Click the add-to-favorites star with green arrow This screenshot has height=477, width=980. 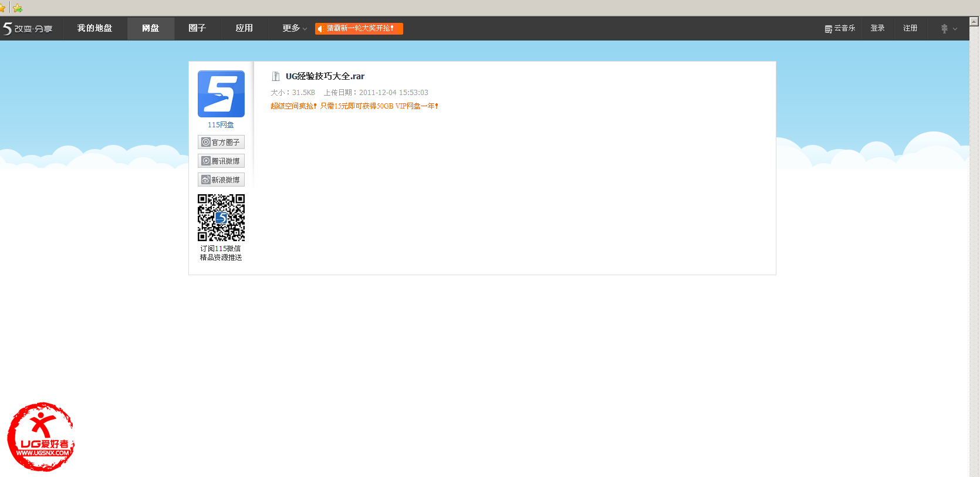coord(18,8)
